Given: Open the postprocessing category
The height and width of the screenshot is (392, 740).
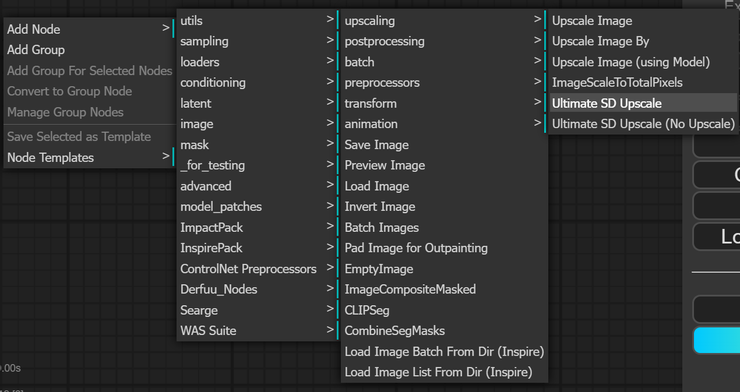Looking at the screenshot, I should coord(443,41).
